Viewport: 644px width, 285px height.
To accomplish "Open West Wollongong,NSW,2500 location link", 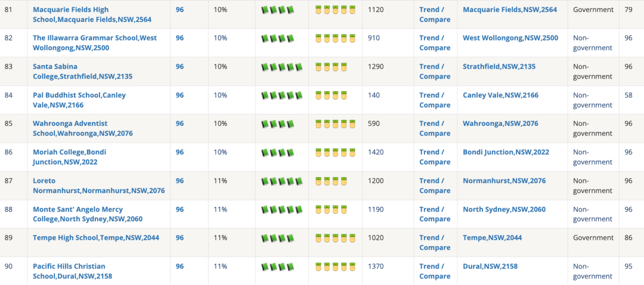I will click(x=510, y=38).
